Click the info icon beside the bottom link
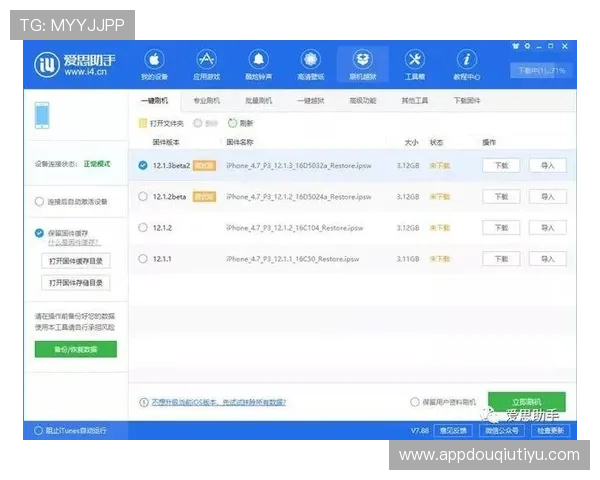 pyautogui.click(x=143, y=402)
